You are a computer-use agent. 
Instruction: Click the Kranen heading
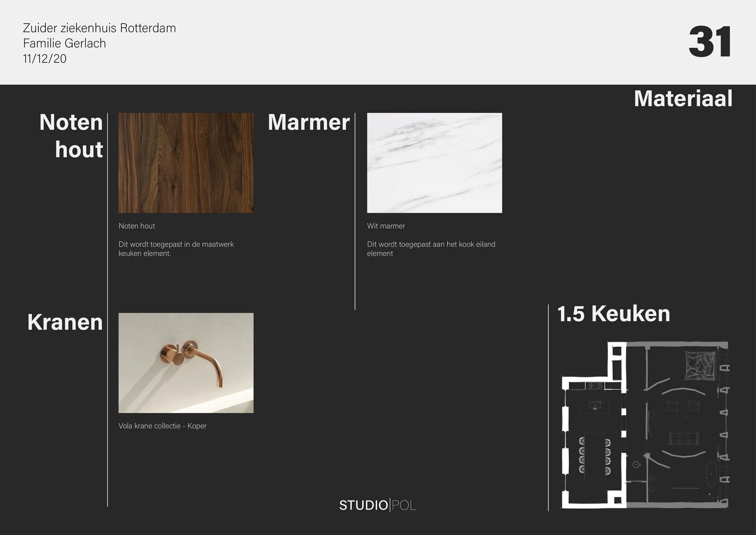click(65, 322)
